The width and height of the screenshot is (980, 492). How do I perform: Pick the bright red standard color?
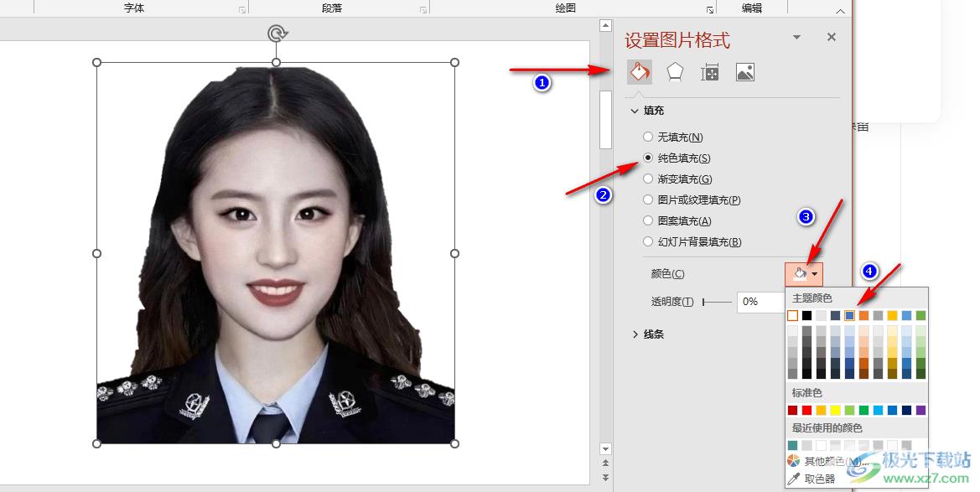(x=806, y=410)
